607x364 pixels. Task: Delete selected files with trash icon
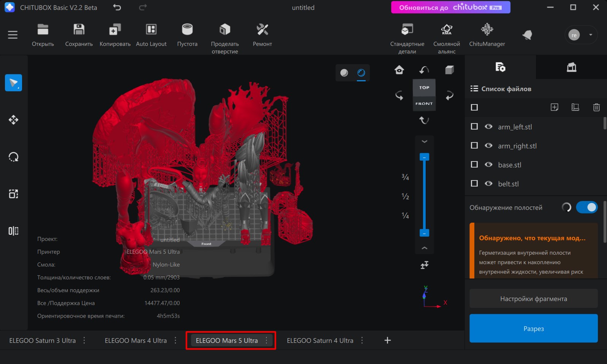596,108
